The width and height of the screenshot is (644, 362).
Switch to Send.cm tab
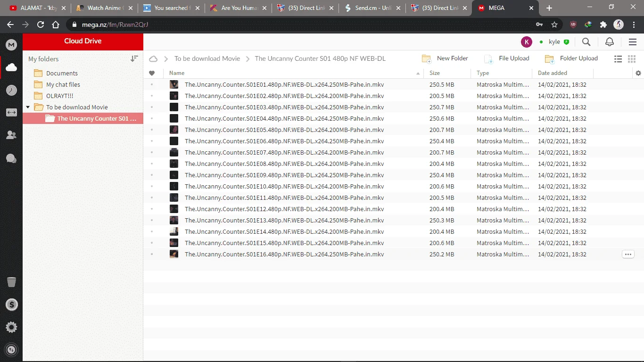click(372, 8)
